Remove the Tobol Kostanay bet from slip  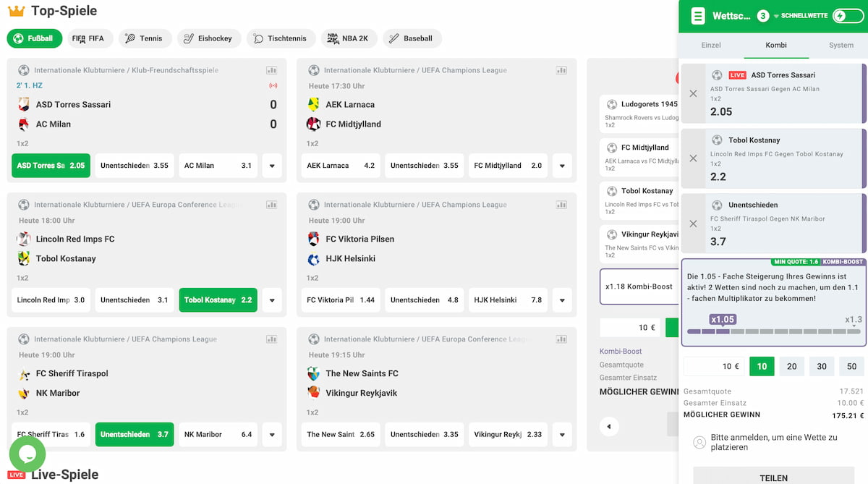(693, 158)
